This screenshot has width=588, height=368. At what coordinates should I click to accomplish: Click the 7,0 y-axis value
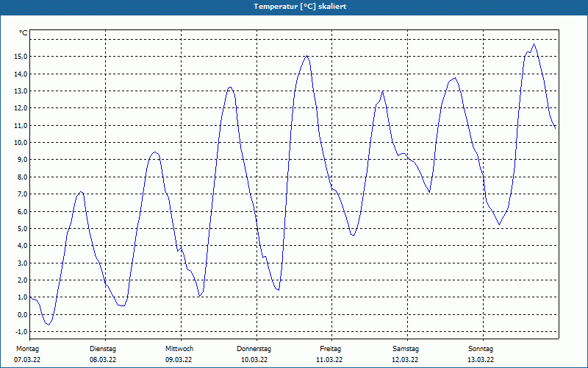(x=22, y=194)
